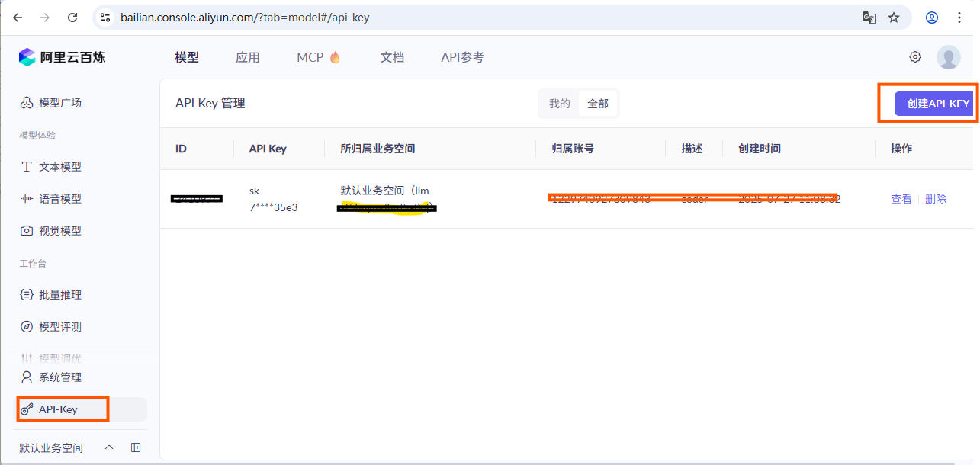Switch the key filter to 我的
The height and width of the screenshot is (465, 980).
pyautogui.click(x=559, y=104)
